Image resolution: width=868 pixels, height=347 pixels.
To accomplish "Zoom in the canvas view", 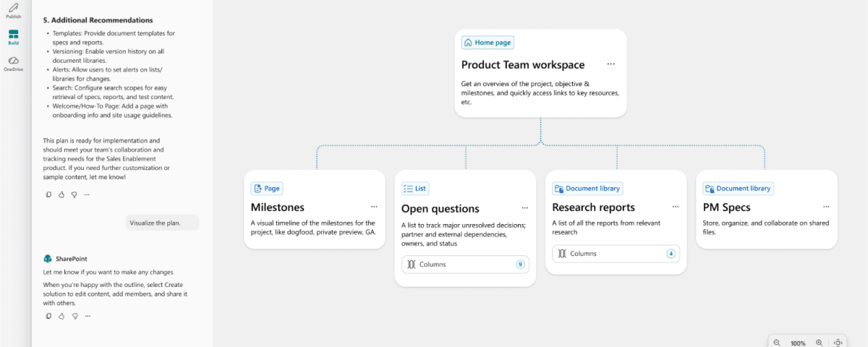I will 819,343.
